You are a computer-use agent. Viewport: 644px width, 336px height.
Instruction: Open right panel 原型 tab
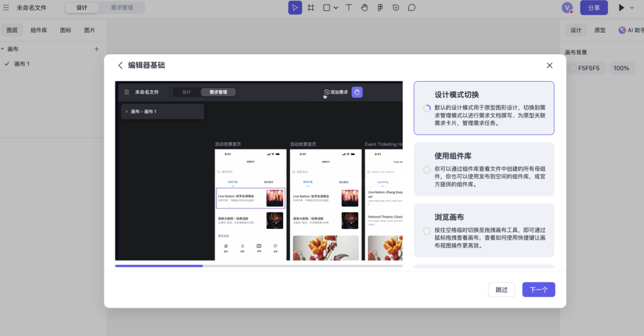click(600, 30)
